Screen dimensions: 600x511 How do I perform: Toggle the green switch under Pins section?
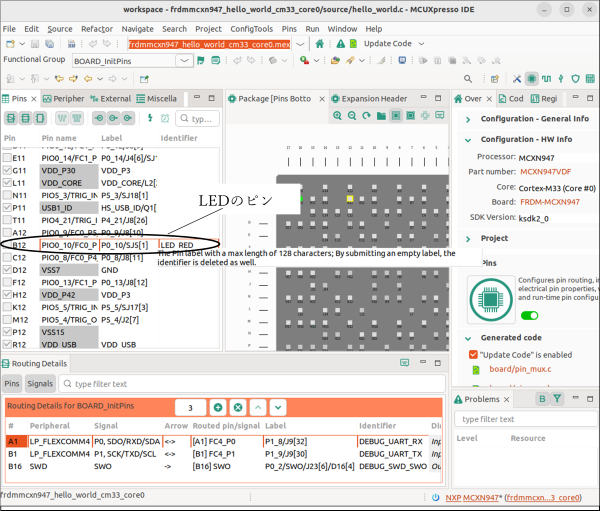click(x=530, y=315)
